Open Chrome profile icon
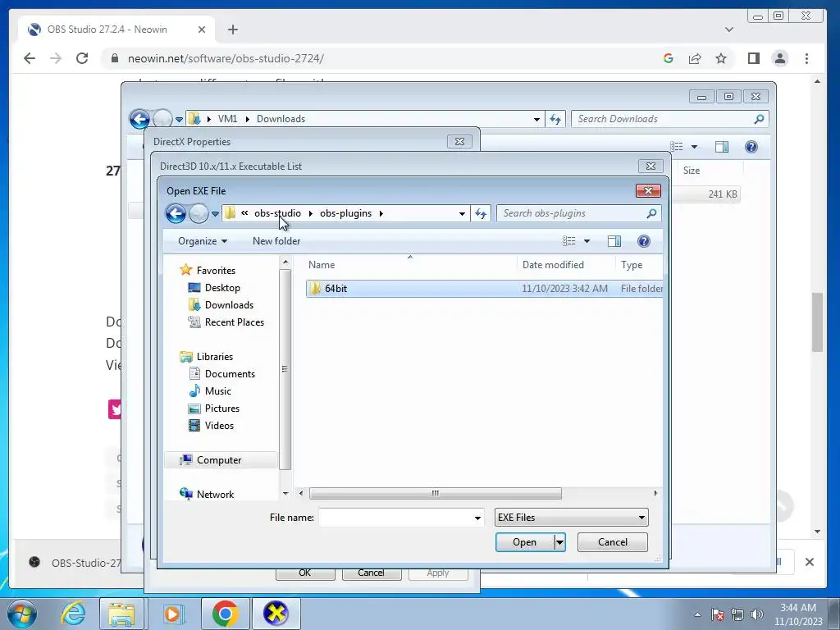This screenshot has height=630, width=840. tap(780, 58)
